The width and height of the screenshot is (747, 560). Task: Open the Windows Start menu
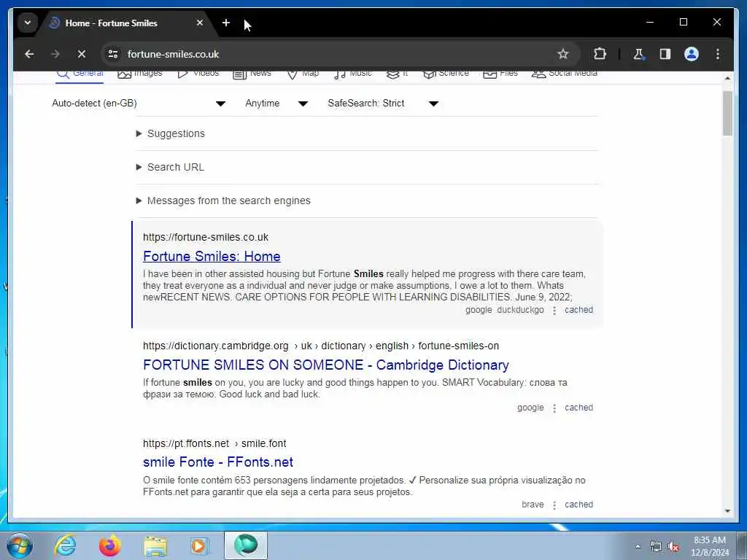[20, 545]
